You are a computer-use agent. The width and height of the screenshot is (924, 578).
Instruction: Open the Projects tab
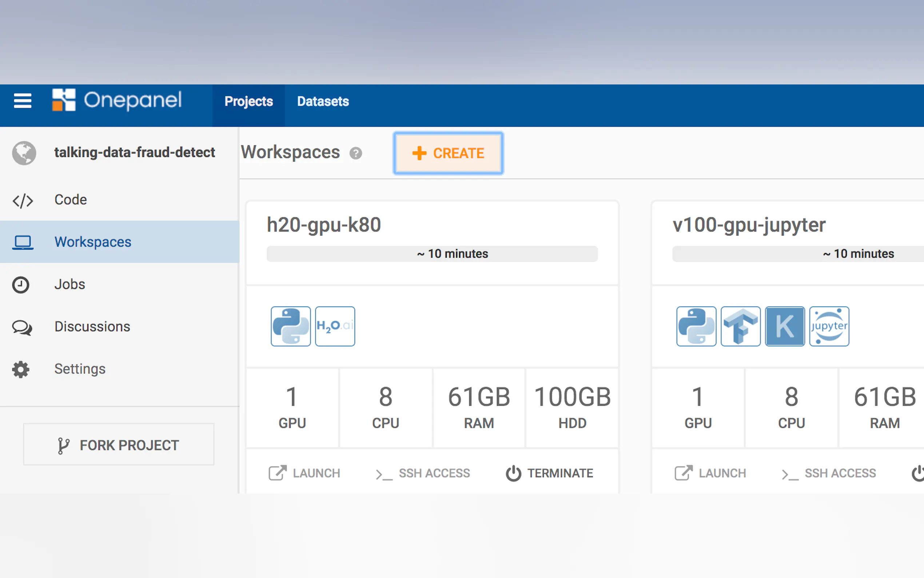pyautogui.click(x=248, y=101)
